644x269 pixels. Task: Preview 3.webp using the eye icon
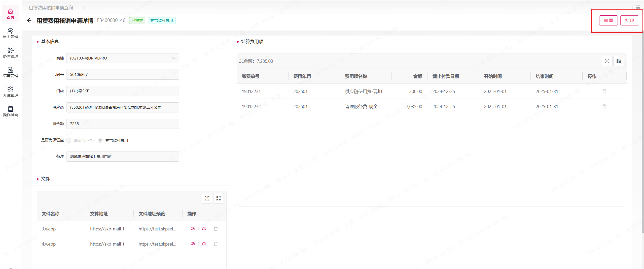pyautogui.click(x=193, y=229)
